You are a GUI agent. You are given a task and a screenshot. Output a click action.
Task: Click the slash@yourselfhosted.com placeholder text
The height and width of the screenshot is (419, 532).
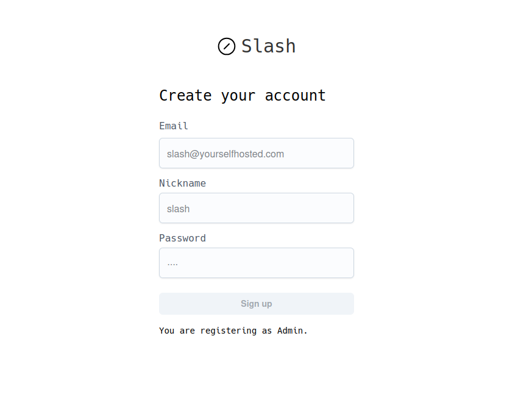coord(225,154)
